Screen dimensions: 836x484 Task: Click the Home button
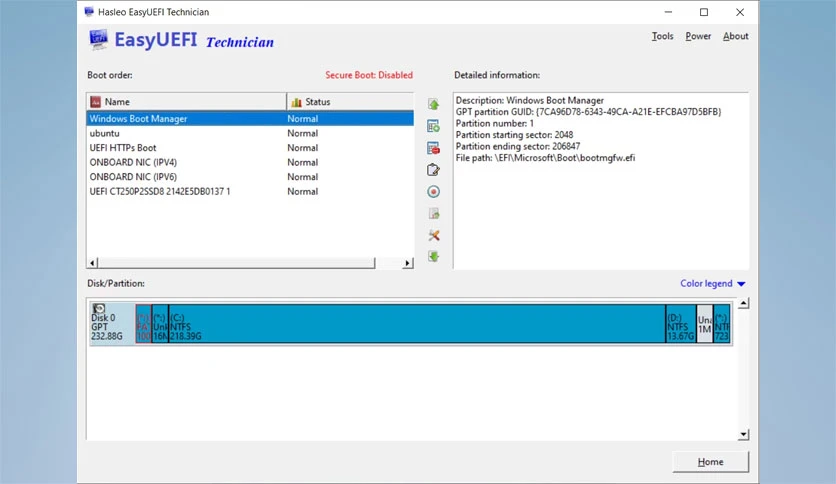tap(710, 462)
